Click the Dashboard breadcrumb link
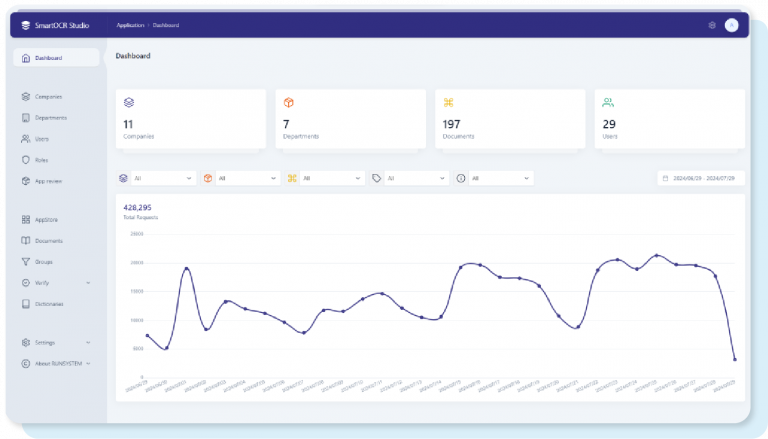 pyautogui.click(x=166, y=25)
